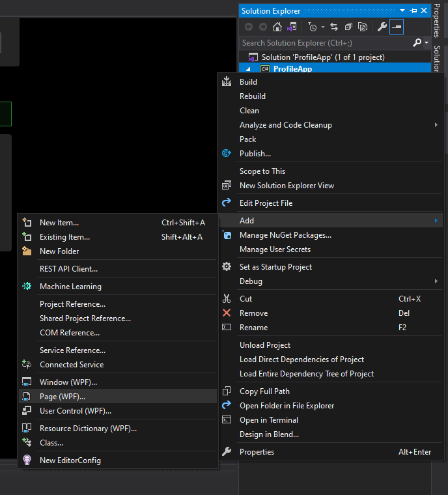Screen dimensions: 448x495
Task: Click the Forward arrow in Solution Explorer toolbar
Action: tap(263, 27)
